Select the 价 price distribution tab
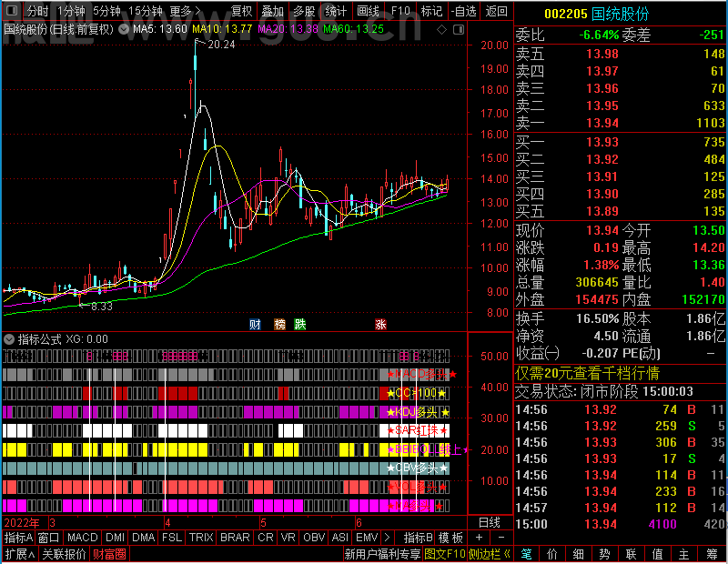The height and width of the screenshot is (564, 728). click(552, 554)
